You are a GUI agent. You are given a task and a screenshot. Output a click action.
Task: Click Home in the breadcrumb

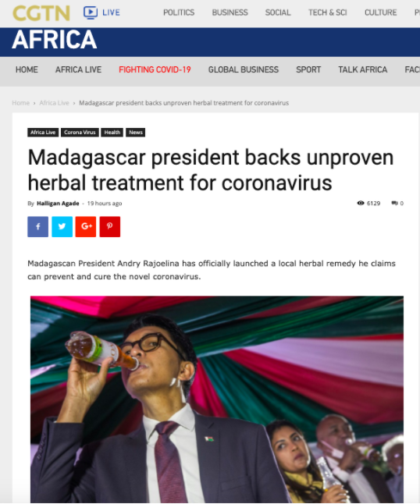[20, 103]
